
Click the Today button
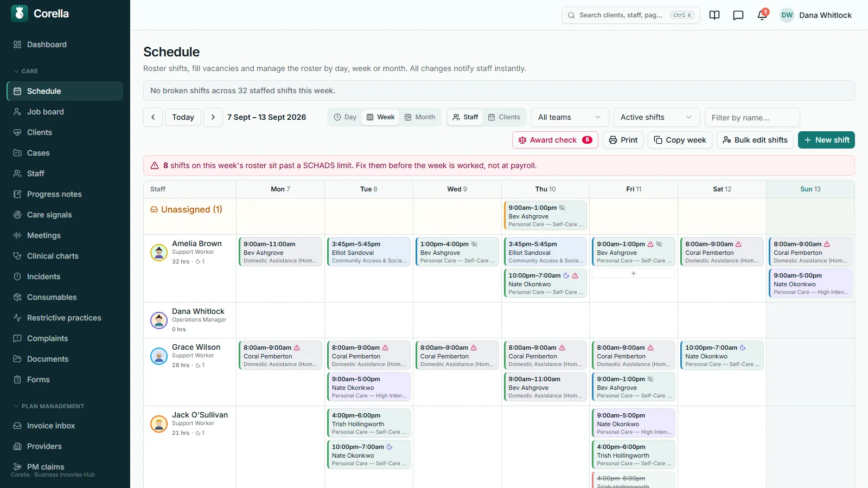click(183, 117)
